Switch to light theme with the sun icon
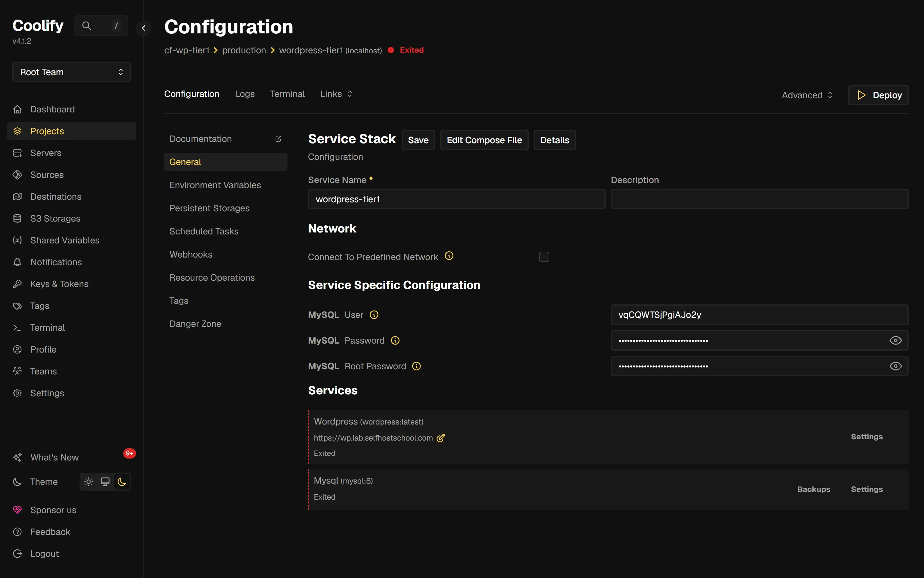The width and height of the screenshot is (924, 578). click(x=89, y=482)
